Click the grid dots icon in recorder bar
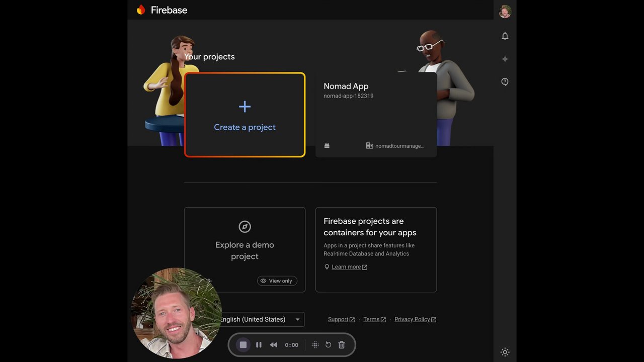This screenshot has height=362, width=644. coord(315,345)
